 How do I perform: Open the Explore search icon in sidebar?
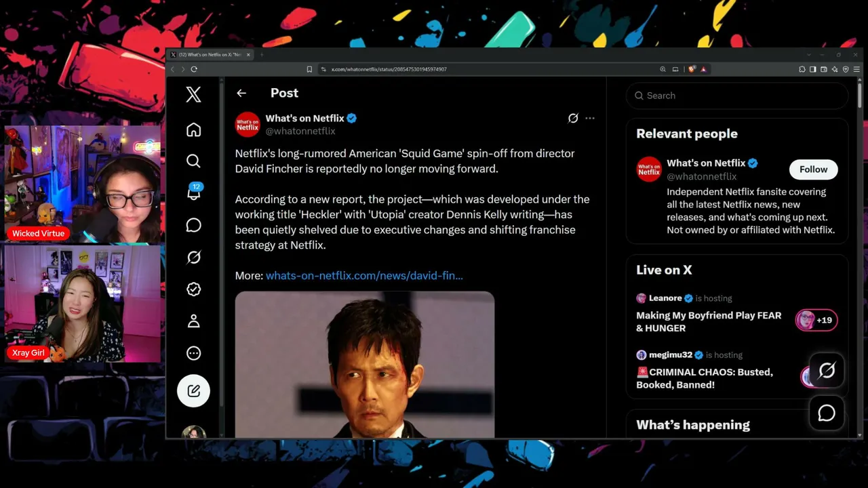coord(193,161)
